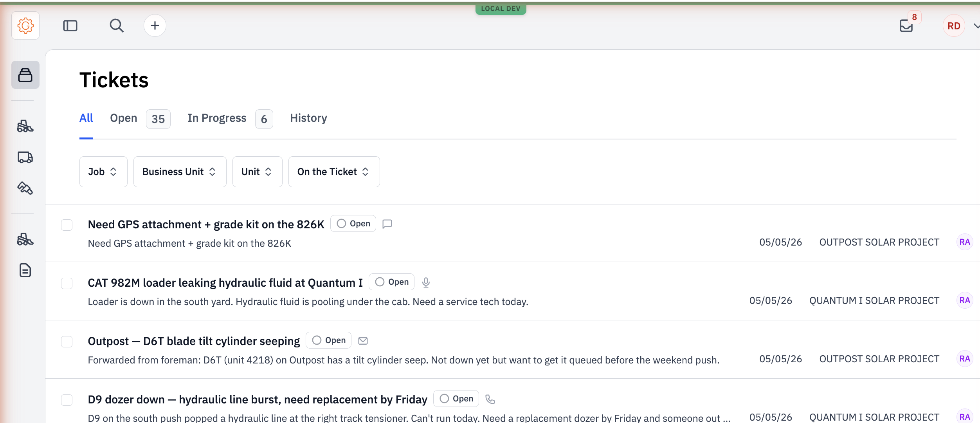
Task: Check the GPS attachment ticket checkbox
Action: point(67,225)
